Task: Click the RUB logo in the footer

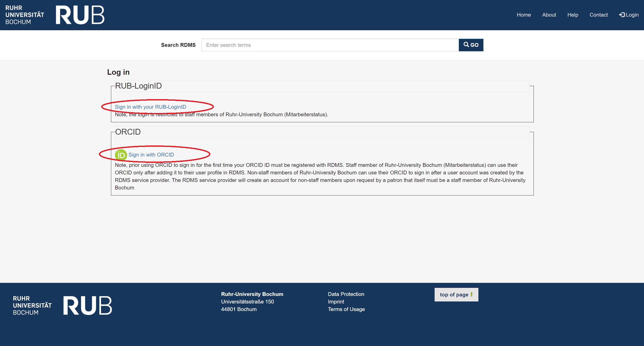Action: (x=87, y=305)
